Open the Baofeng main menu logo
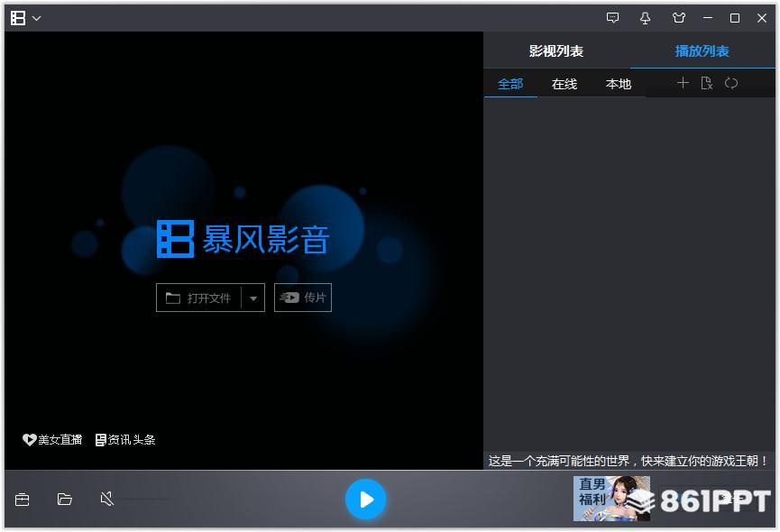780x532 pixels. [x=18, y=18]
